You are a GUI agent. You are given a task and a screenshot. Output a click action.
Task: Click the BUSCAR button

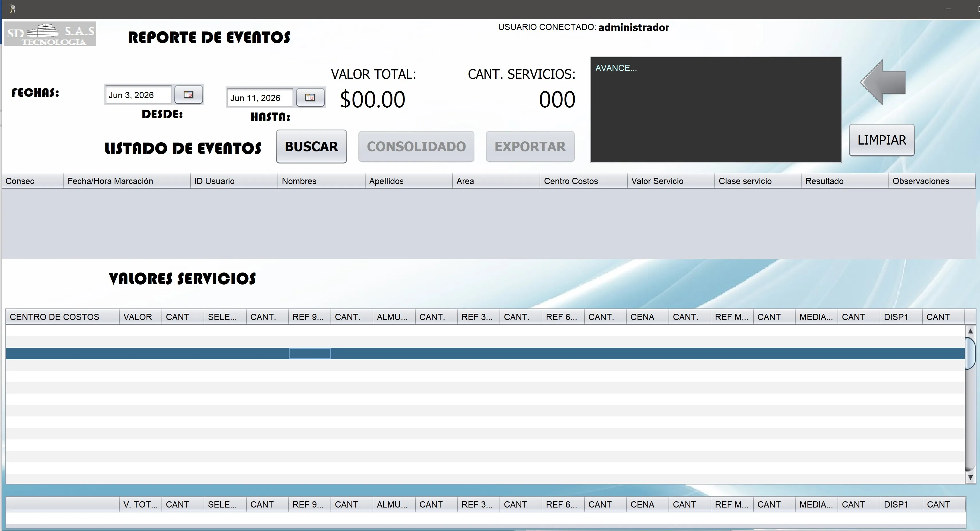coord(311,147)
